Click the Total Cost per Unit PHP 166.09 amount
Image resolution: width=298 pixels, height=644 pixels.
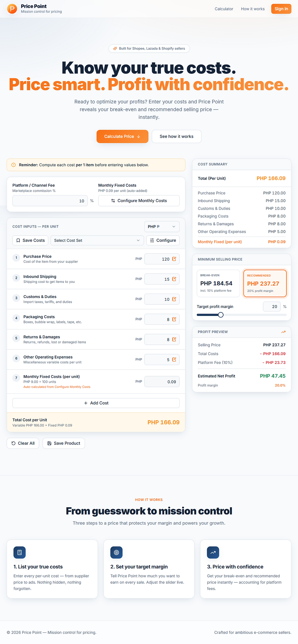click(163, 422)
